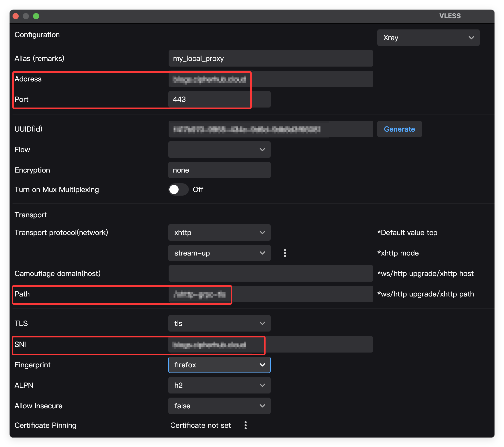The width and height of the screenshot is (504, 447).
Task: Open the Configuration dropdown showing Xray
Action: coord(428,38)
